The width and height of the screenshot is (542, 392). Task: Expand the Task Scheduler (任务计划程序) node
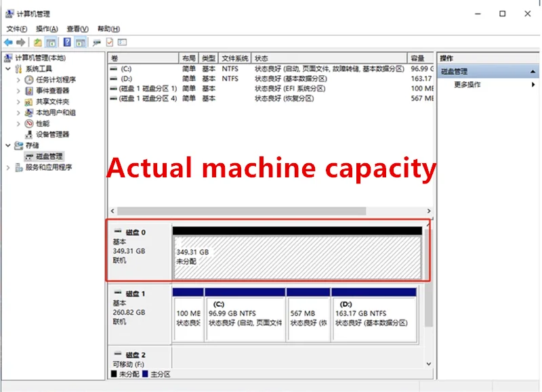pyautogui.click(x=18, y=80)
